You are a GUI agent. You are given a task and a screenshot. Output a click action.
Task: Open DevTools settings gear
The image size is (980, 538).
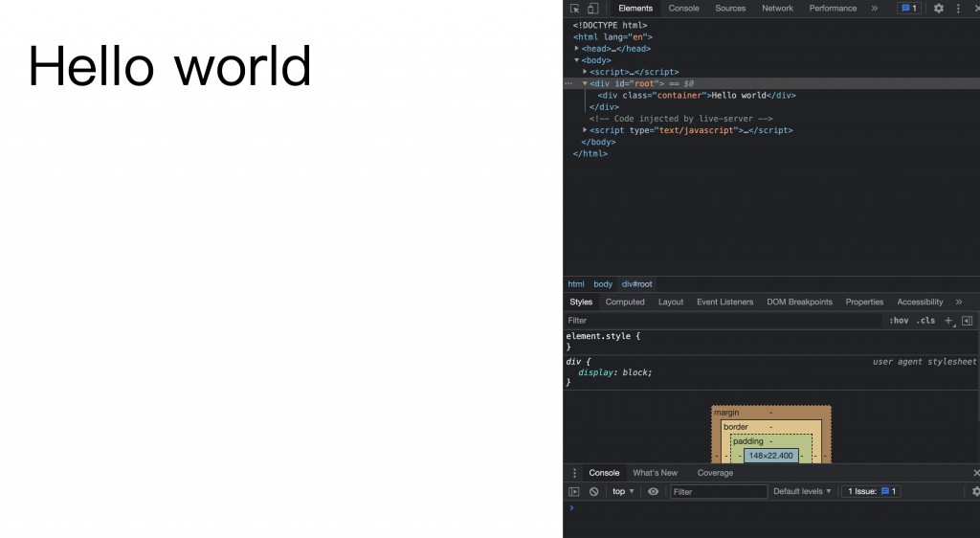939,8
